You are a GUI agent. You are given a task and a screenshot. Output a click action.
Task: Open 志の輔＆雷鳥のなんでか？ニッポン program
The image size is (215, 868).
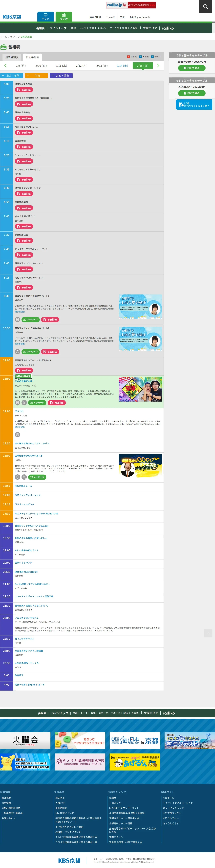coord(32,443)
